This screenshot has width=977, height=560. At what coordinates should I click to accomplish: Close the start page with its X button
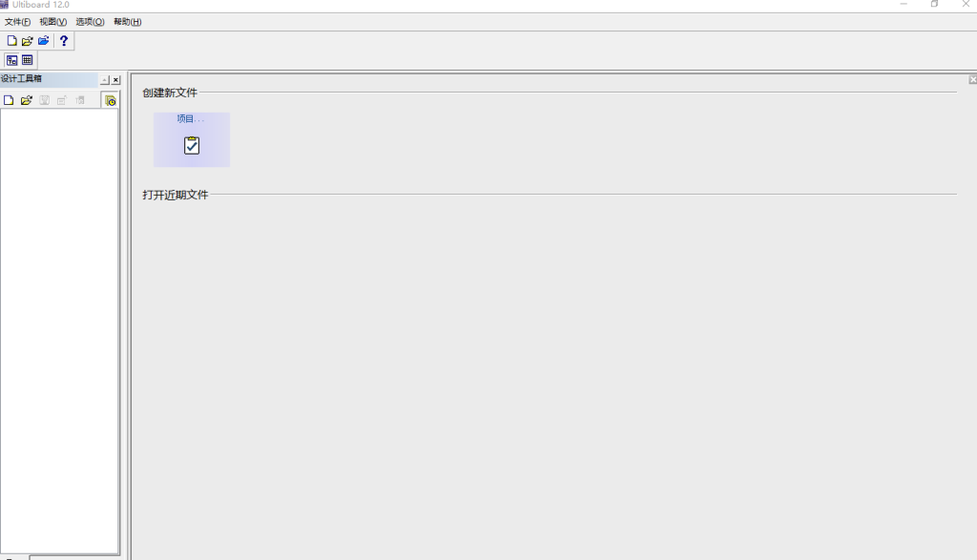[972, 80]
